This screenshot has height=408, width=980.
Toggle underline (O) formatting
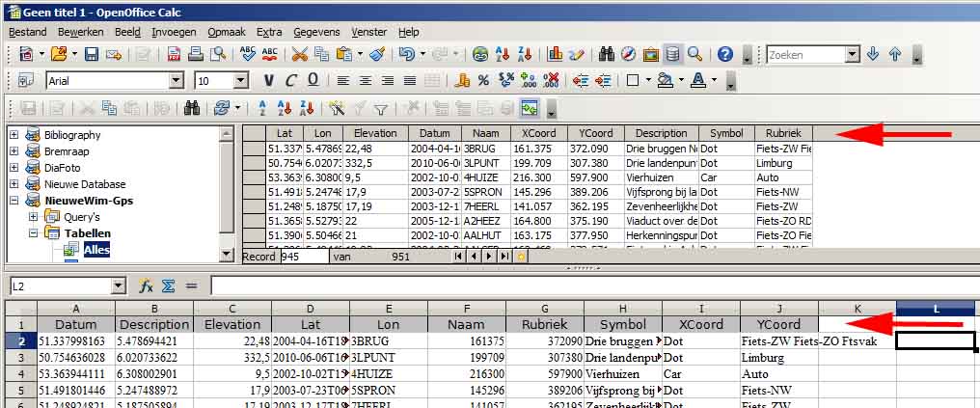point(313,80)
